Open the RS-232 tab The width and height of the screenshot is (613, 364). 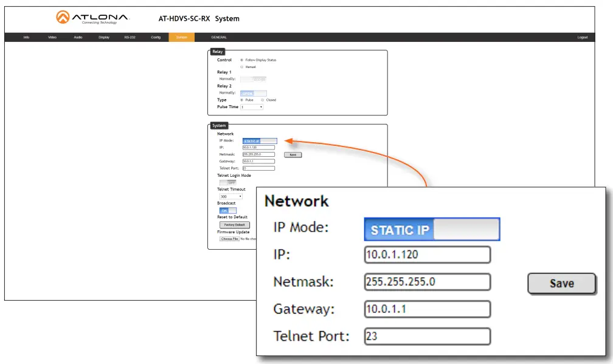[130, 38]
